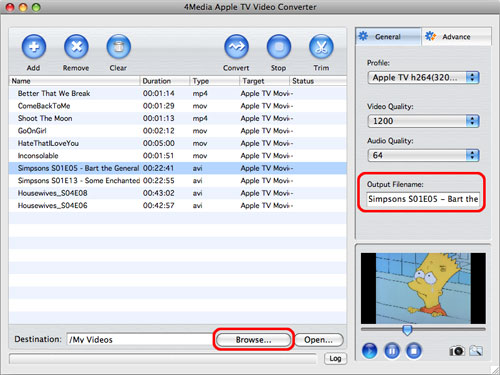The height and width of the screenshot is (375, 500).
Task: Click the Output Filename field
Action: coord(423,199)
